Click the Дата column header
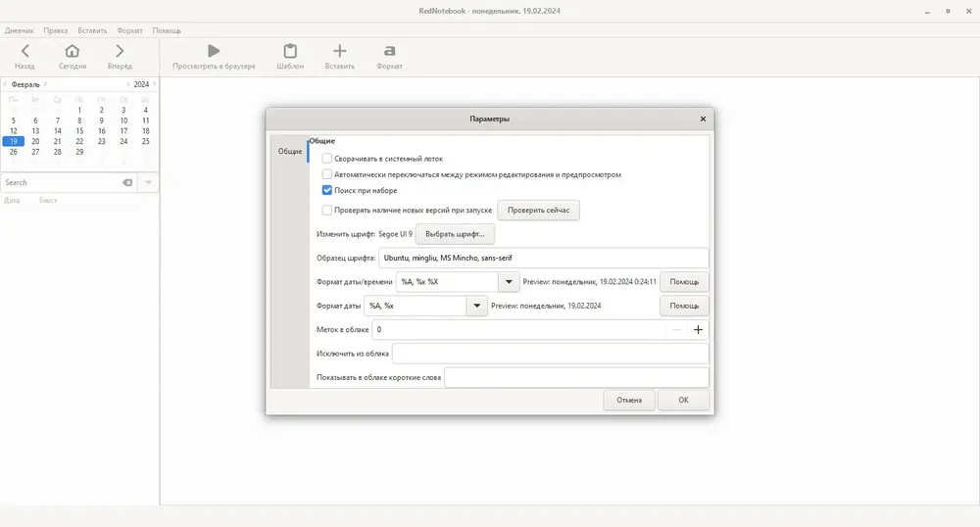 [12, 201]
